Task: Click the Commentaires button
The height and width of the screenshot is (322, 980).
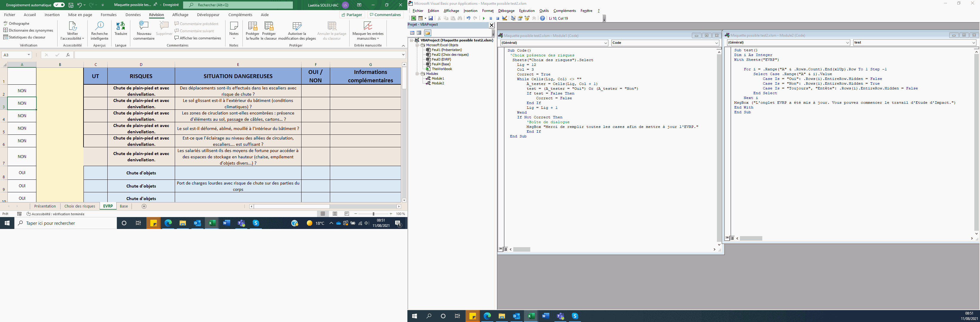Action: point(385,15)
